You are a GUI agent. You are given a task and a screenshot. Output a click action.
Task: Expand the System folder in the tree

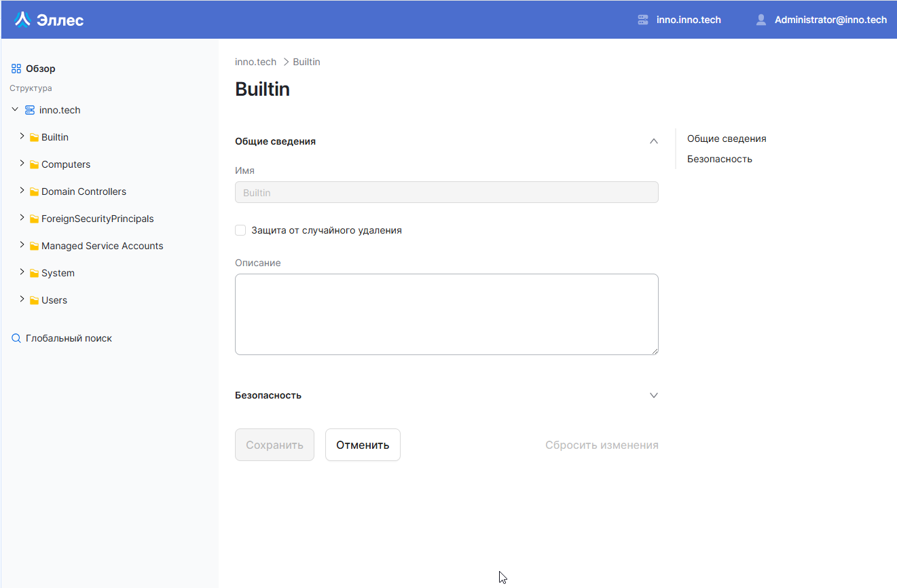point(21,272)
